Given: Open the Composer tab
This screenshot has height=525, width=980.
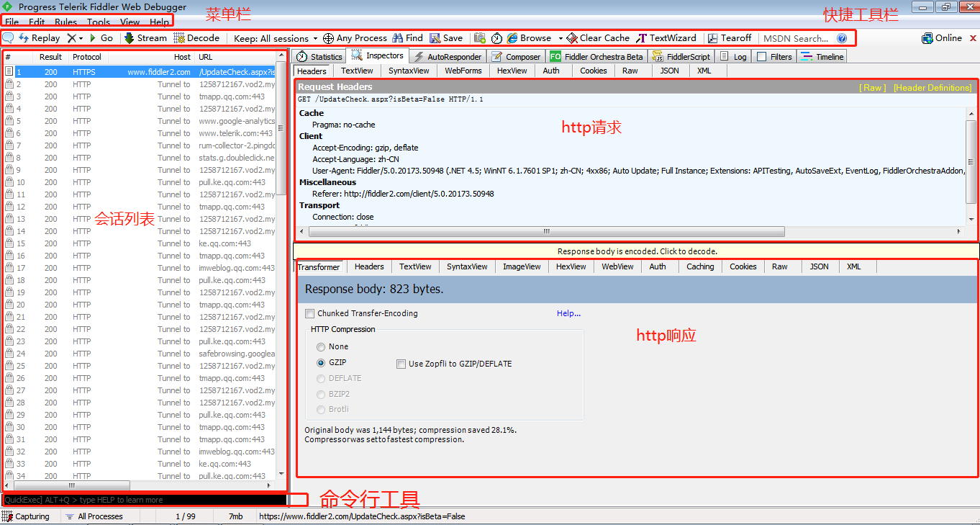Looking at the screenshot, I should [x=516, y=57].
